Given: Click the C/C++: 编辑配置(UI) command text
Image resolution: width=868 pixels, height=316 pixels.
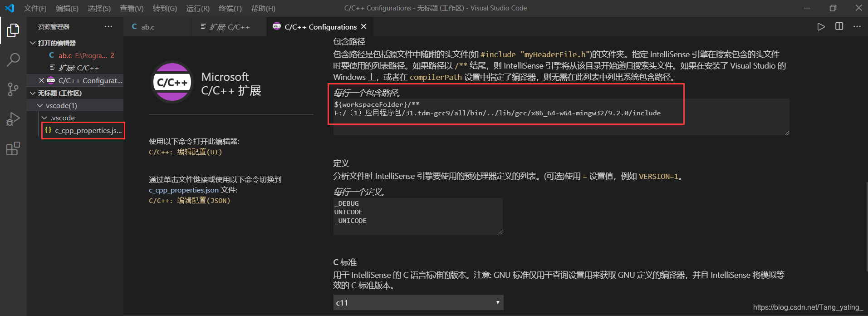Looking at the screenshot, I should click(186, 152).
